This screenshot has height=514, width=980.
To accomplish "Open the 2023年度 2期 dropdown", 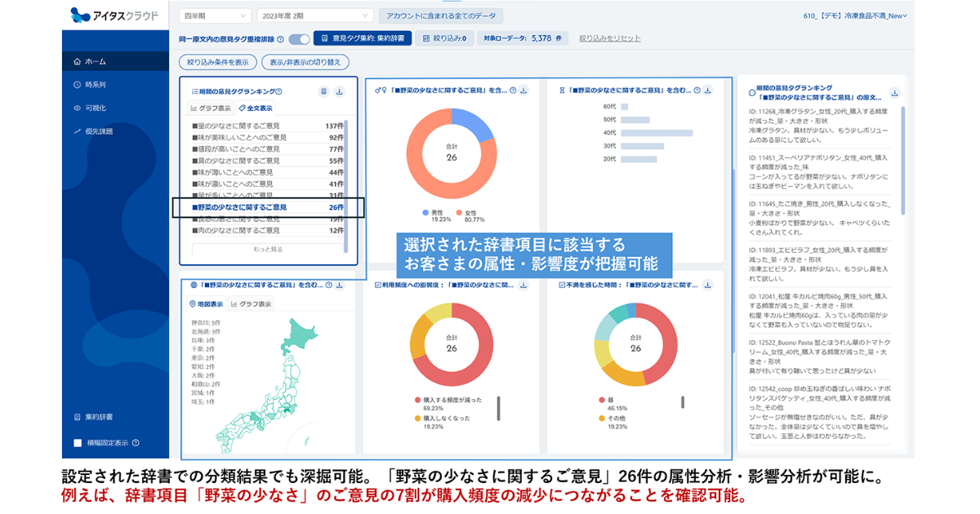I will 314,16.
